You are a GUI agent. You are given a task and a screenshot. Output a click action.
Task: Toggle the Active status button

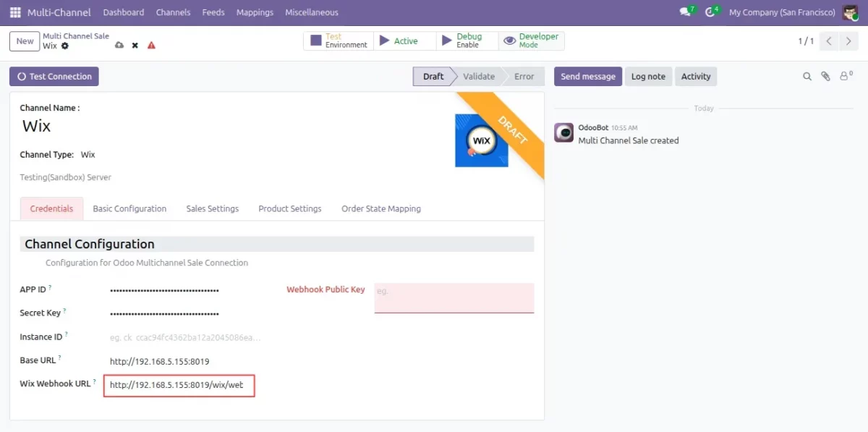point(405,41)
